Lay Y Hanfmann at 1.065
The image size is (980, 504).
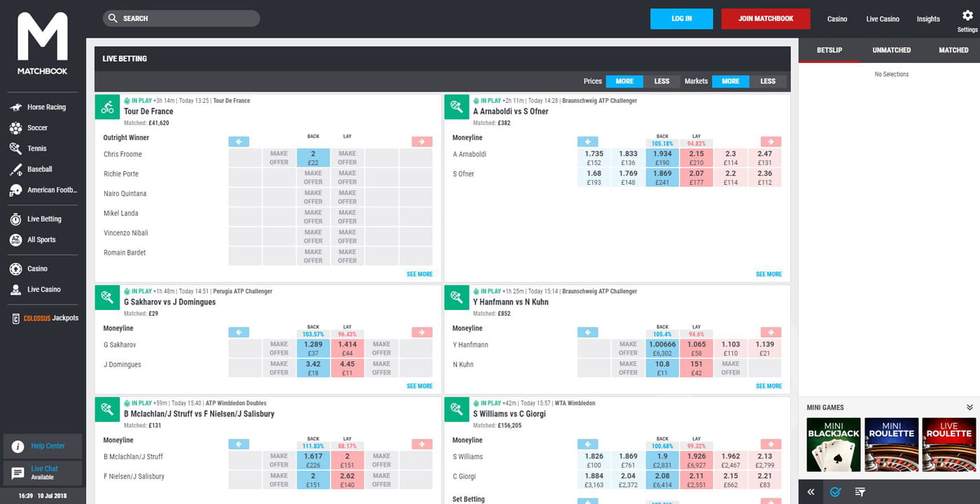pyautogui.click(x=696, y=348)
